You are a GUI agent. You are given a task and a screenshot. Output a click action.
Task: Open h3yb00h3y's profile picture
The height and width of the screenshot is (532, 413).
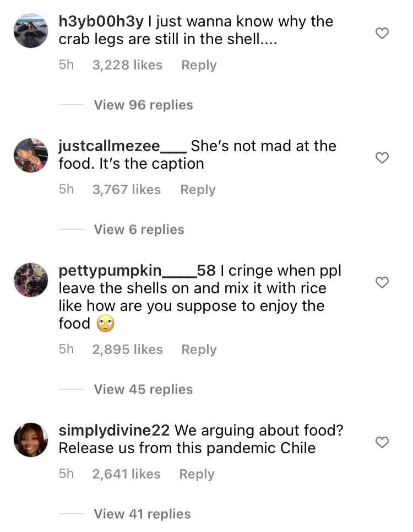click(30, 31)
